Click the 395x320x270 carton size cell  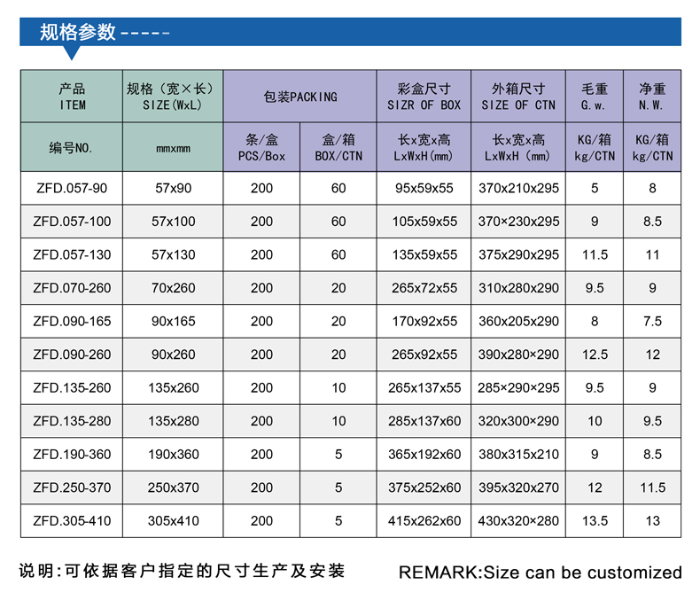[518, 487]
